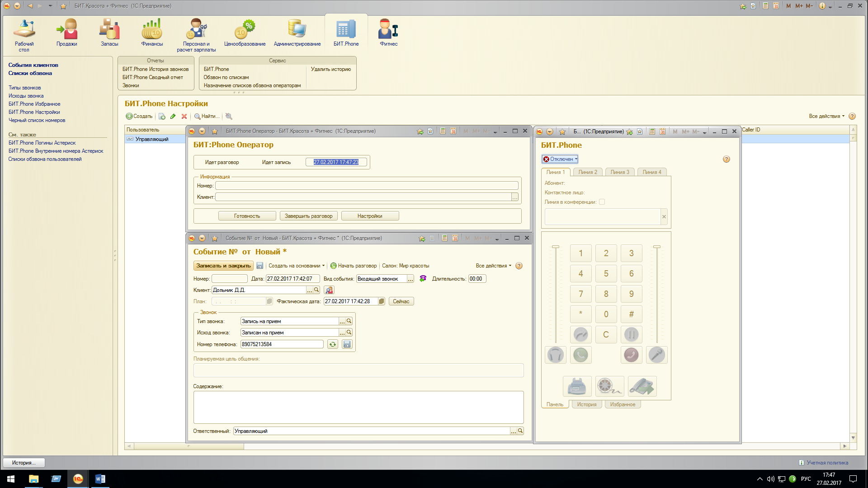
Task: Click the red hang-up handset button
Action: point(631,355)
